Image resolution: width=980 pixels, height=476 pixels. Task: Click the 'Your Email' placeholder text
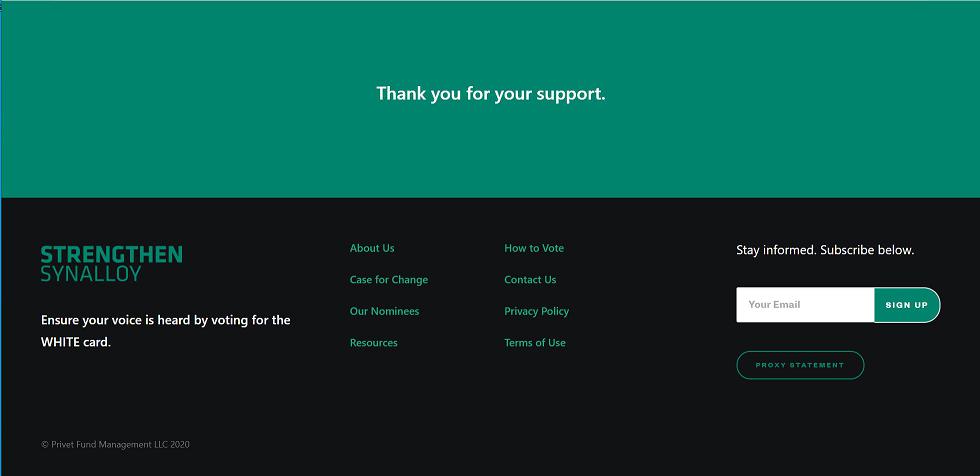[x=774, y=305]
